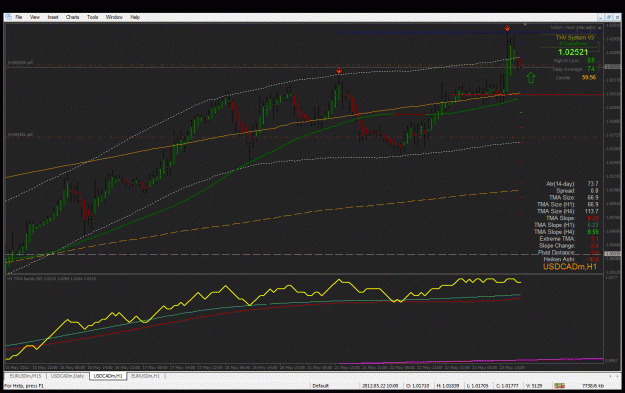Image resolution: width=625 pixels, height=393 pixels.
Task: Switch to the EURUSDm,M15 chart tab
Action: (25, 376)
